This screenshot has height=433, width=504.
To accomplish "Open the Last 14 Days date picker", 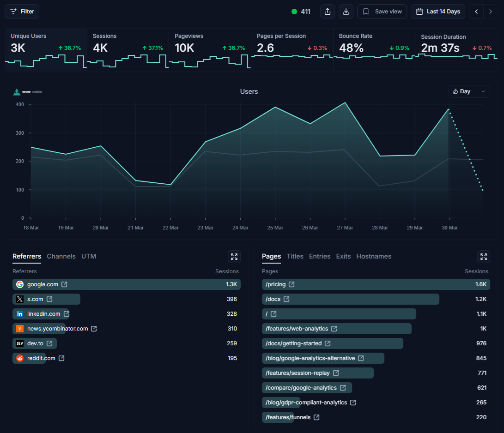I will [x=438, y=12].
